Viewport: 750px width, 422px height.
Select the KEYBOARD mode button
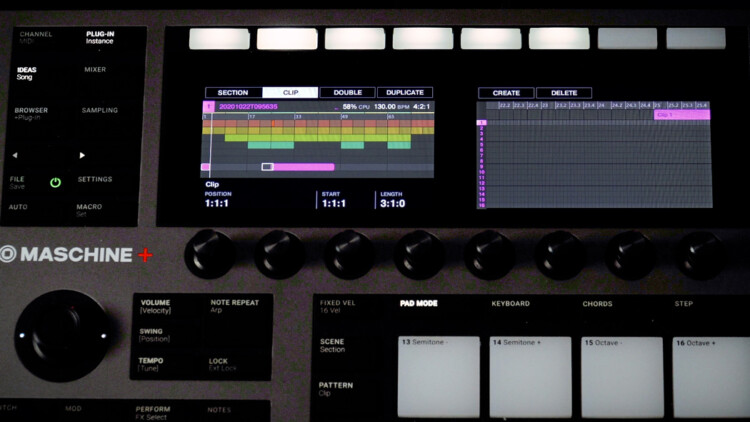tap(510, 303)
